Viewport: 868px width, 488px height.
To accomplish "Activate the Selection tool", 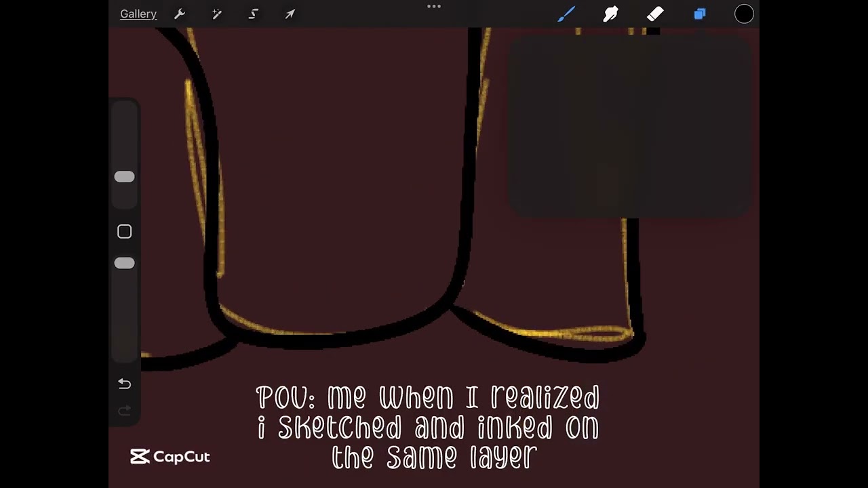I will (254, 14).
